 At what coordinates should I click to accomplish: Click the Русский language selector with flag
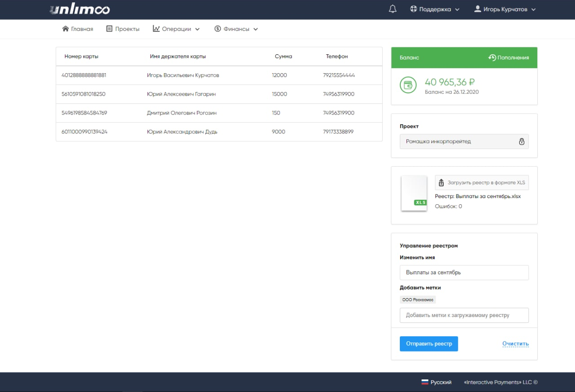pyautogui.click(x=436, y=382)
